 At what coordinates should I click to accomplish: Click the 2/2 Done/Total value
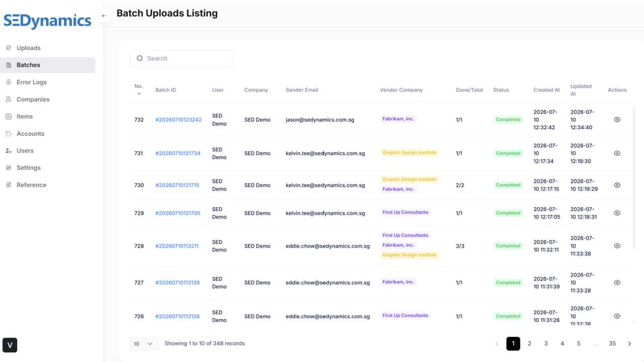460,185
